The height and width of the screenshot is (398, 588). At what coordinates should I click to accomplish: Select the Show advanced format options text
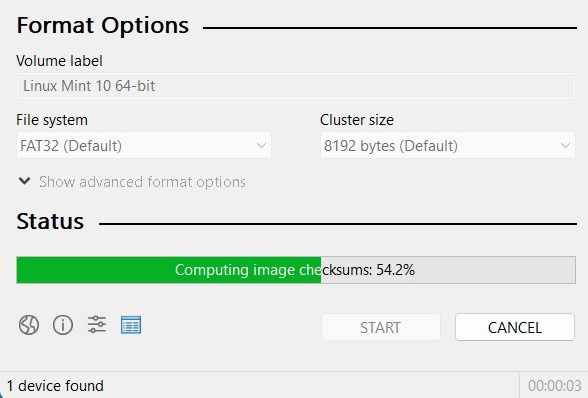tap(142, 182)
